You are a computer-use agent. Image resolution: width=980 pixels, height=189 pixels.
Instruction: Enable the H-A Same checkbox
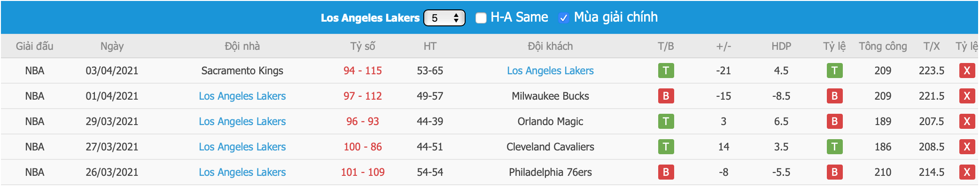coord(481,18)
